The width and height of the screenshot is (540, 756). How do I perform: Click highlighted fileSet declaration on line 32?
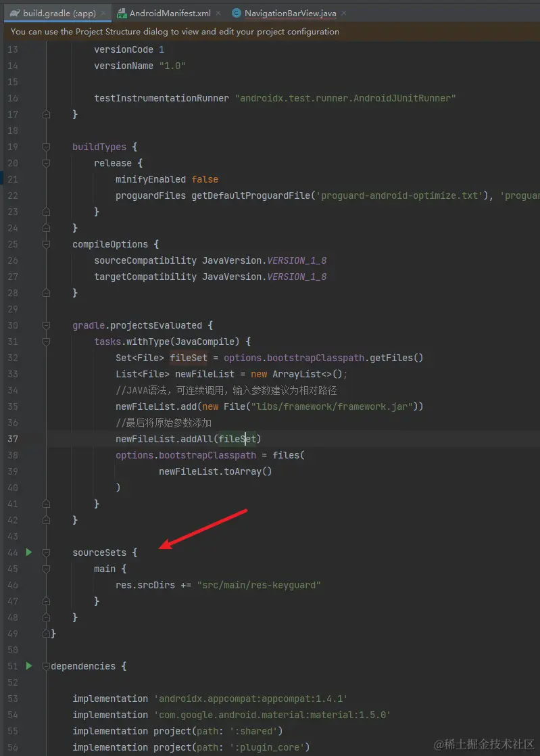point(189,358)
